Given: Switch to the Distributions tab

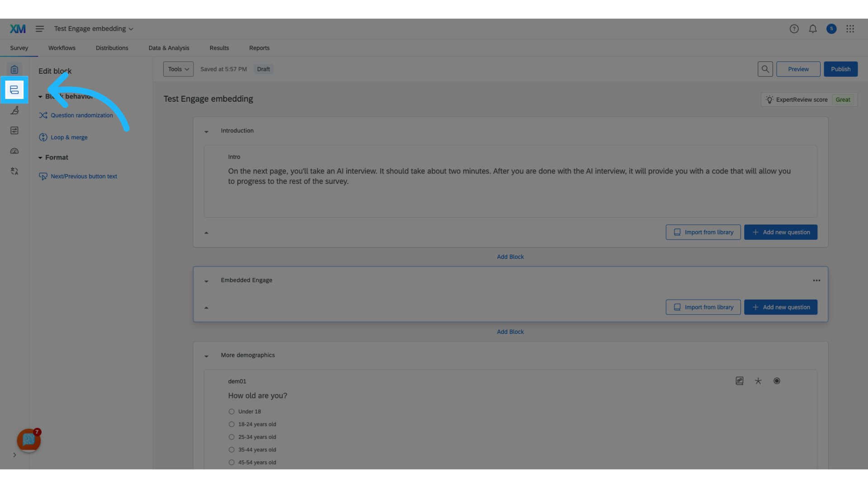Looking at the screenshot, I should pos(112,48).
